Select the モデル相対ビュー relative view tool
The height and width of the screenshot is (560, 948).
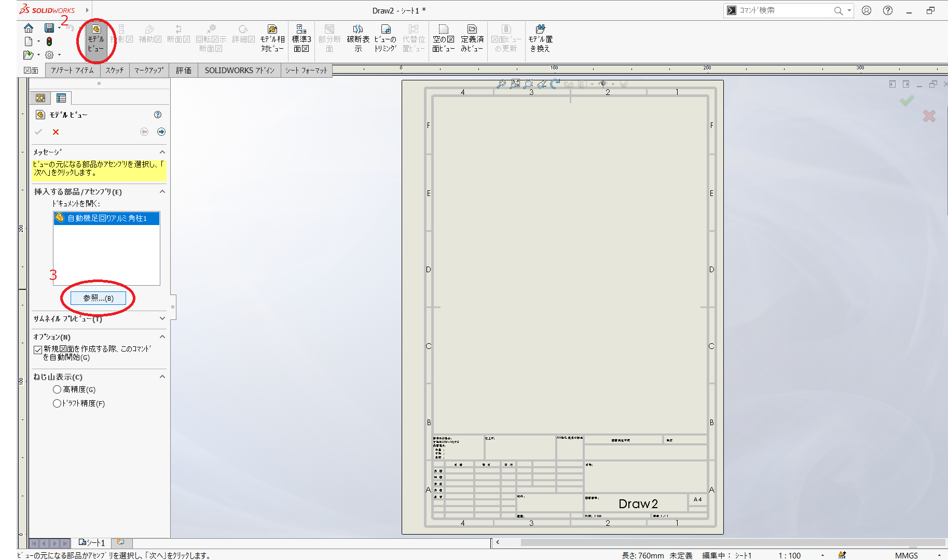(x=272, y=39)
